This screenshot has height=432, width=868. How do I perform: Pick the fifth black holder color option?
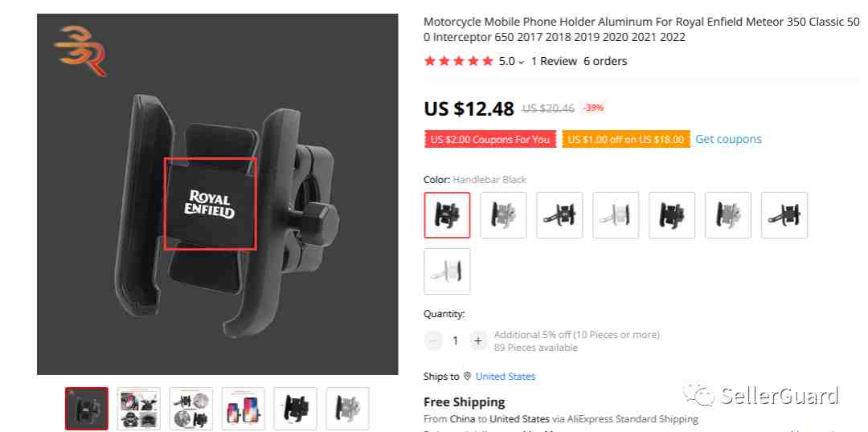672,215
